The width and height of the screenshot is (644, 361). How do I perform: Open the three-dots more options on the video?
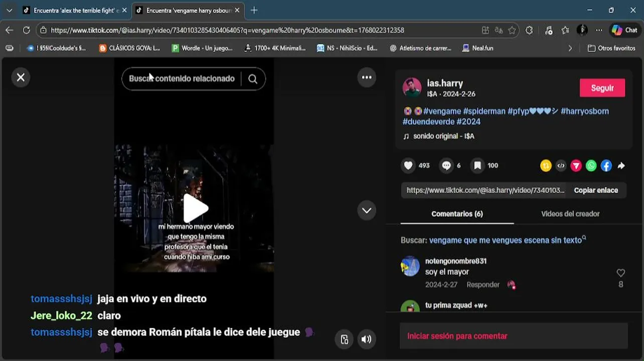coord(367,77)
